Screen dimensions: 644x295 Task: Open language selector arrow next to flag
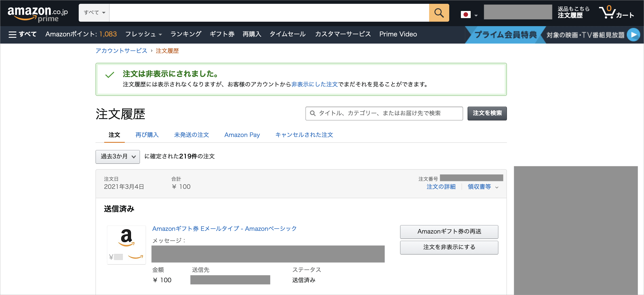[476, 15]
